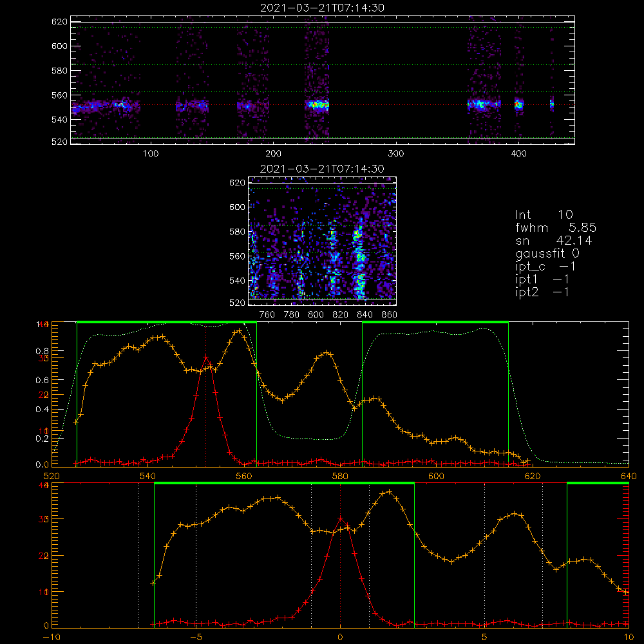Click x-axis label 600 on third plot

pos(436,476)
